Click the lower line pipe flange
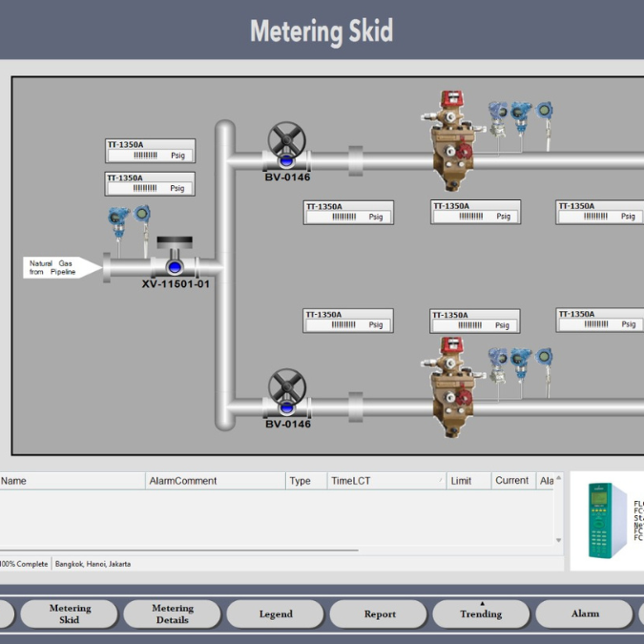The width and height of the screenshot is (644, 644). coord(356,407)
